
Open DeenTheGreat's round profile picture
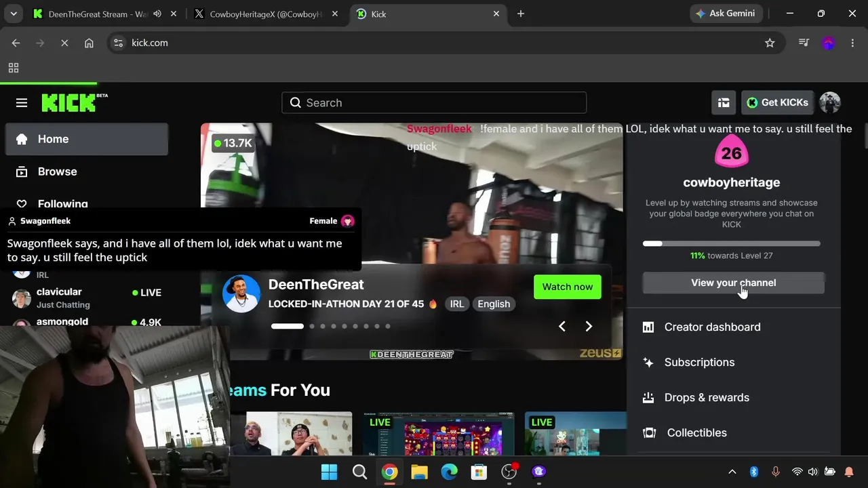click(241, 293)
